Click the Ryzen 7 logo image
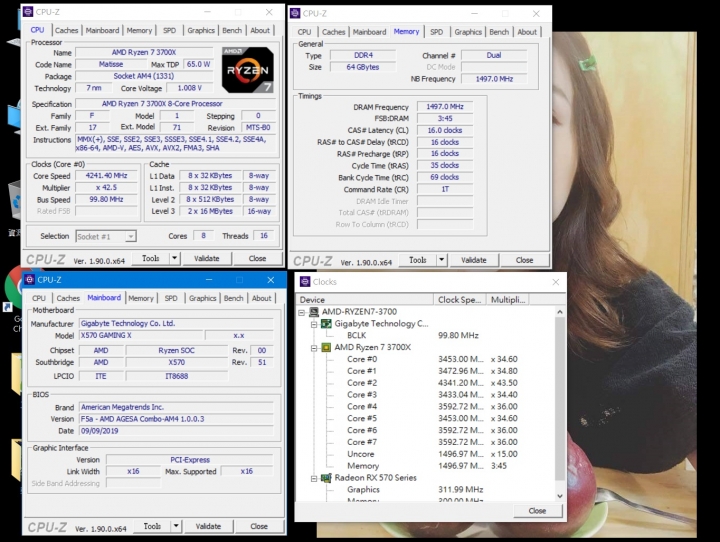This screenshot has width=720, height=542. tap(248, 70)
